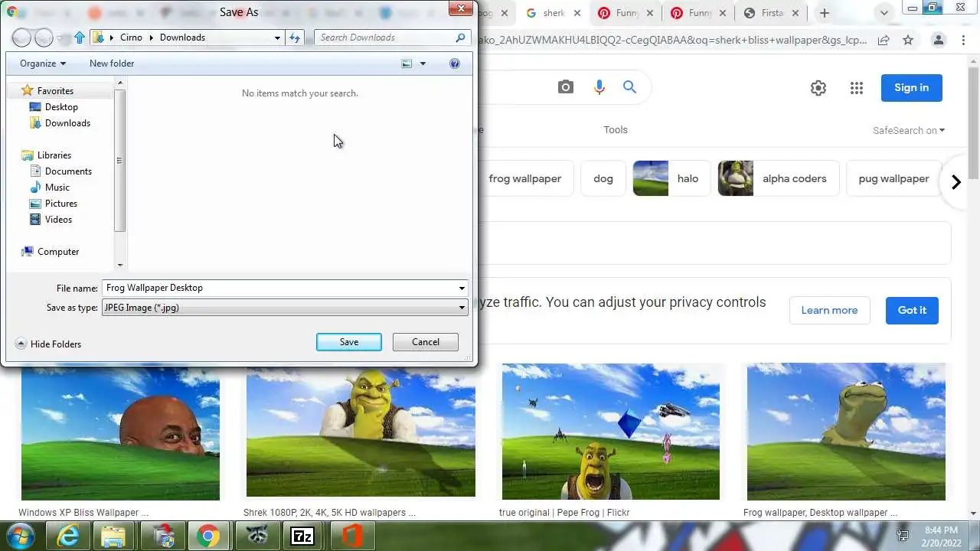Click the Got it button

point(912,310)
